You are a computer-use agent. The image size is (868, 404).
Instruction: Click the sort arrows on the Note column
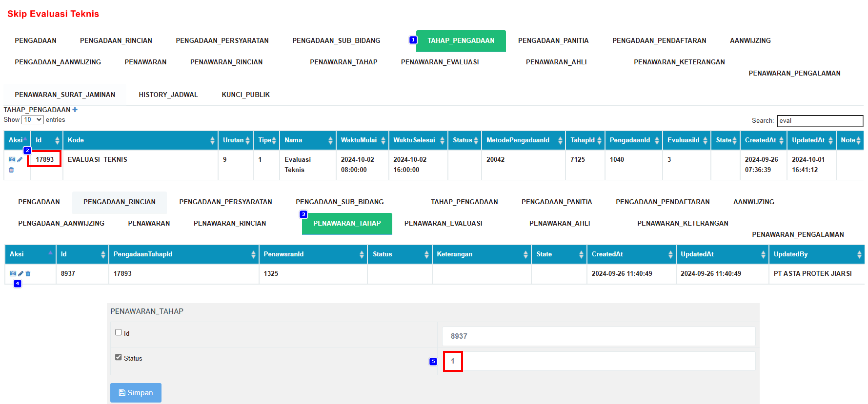(x=858, y=140)
